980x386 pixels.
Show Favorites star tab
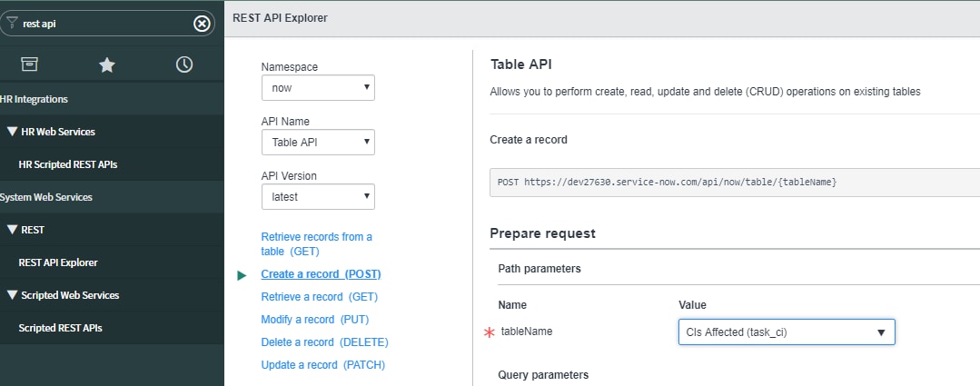coord(107,64)
